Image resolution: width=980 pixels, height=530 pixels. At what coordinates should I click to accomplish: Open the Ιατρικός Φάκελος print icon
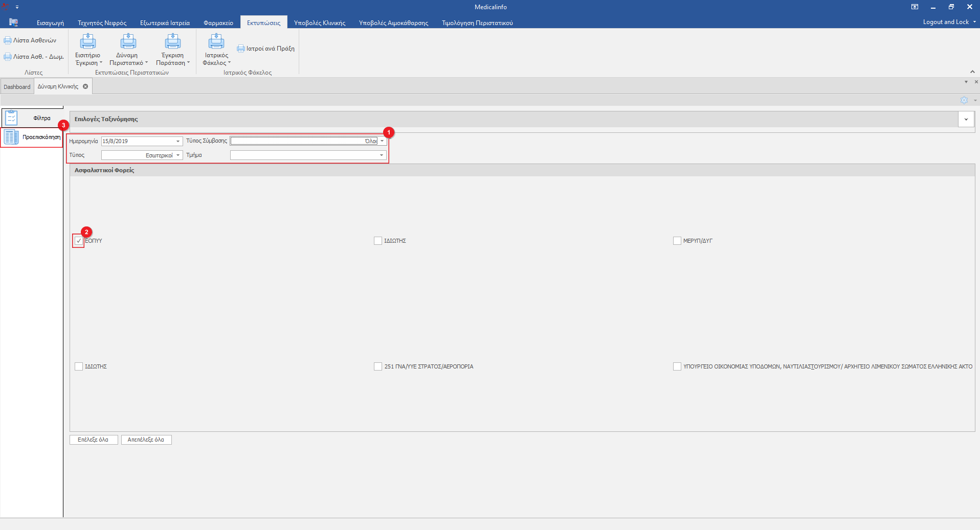coord(216,42)
